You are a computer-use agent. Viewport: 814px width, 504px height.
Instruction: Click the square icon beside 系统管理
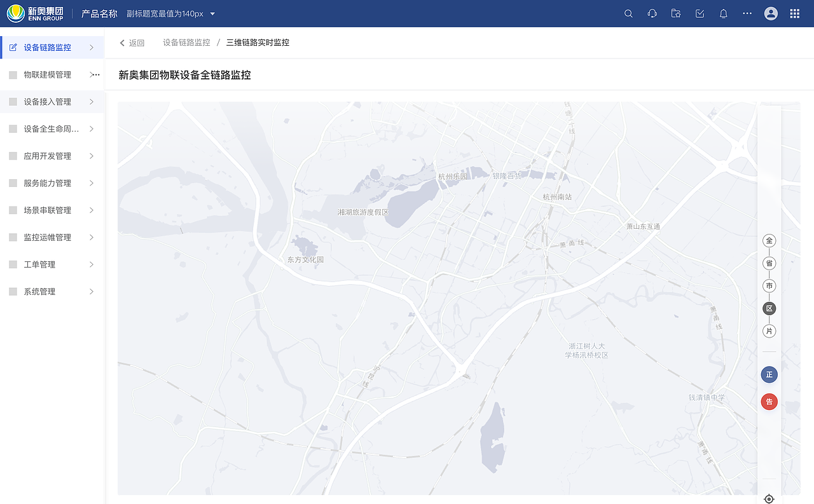pyautogui.click(x=13, y=292)
